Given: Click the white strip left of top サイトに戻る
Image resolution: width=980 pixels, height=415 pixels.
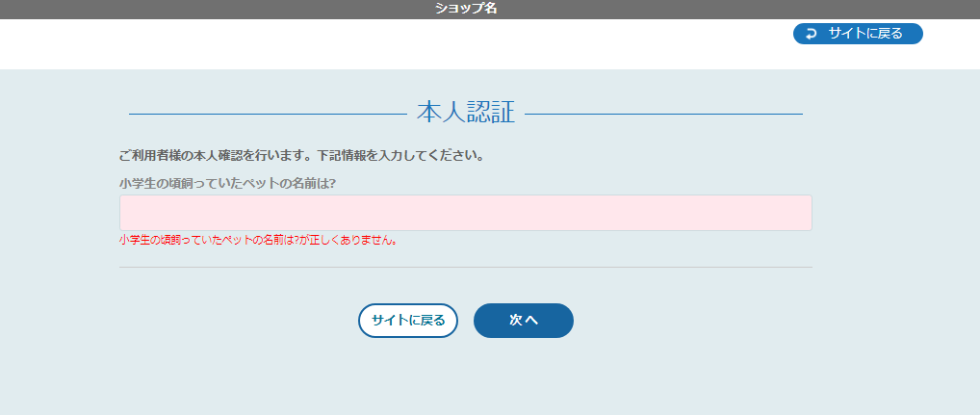Looking at the screenshot, I should (x=385, y=43).
